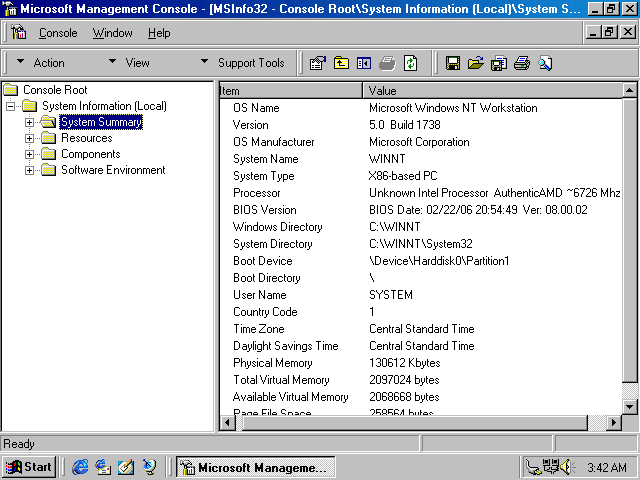Select the Components folder
The image size is (640, 480).
pos(91,154)
